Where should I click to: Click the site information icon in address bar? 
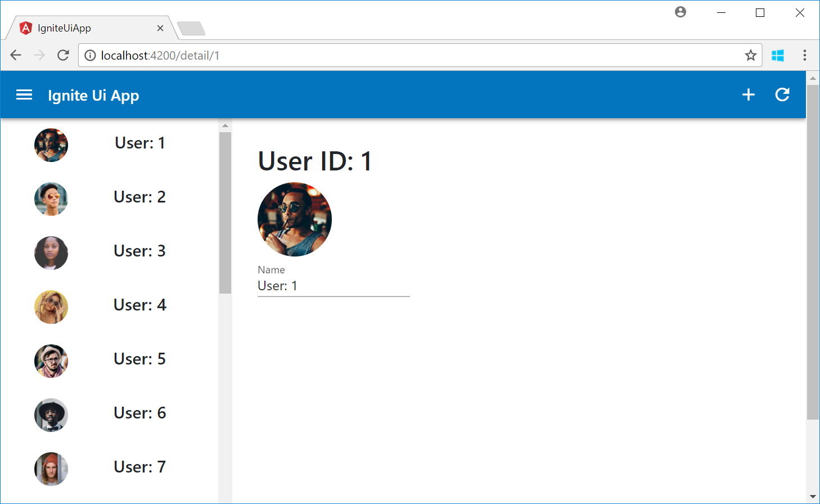[x=91, y=55]
